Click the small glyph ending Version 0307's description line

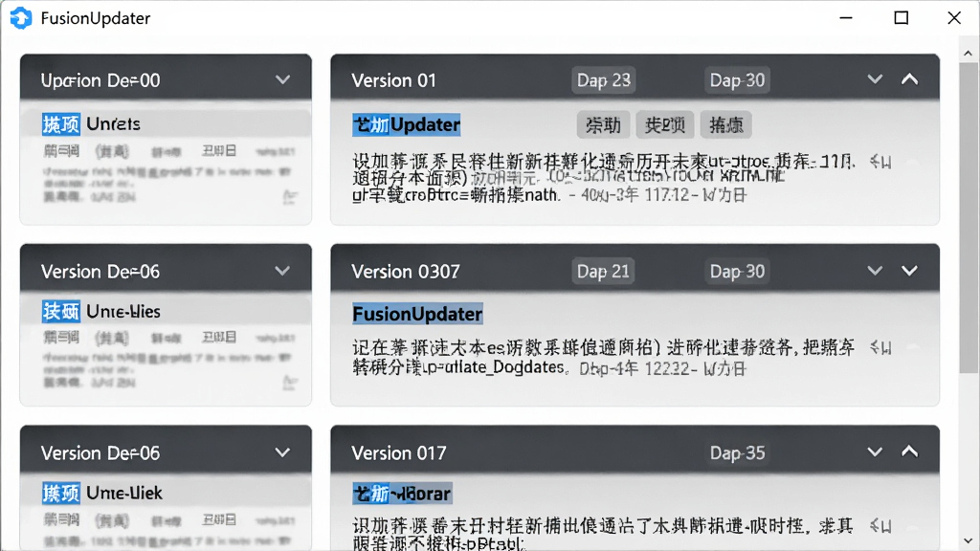click(x=880, y=348)
